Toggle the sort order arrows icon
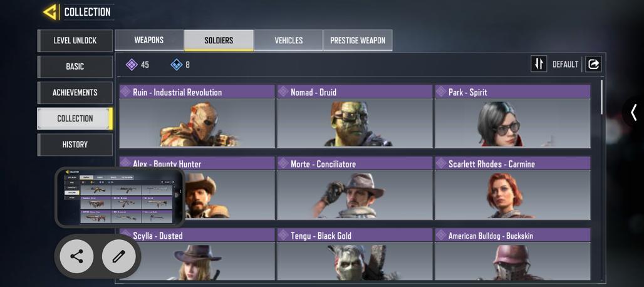644x287 pixels. 539,64
